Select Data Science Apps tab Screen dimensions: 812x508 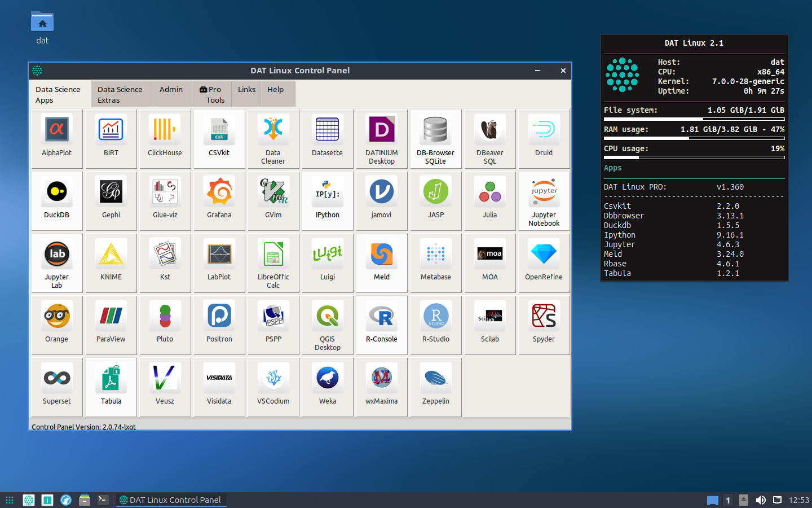click(x=59, y=94)
